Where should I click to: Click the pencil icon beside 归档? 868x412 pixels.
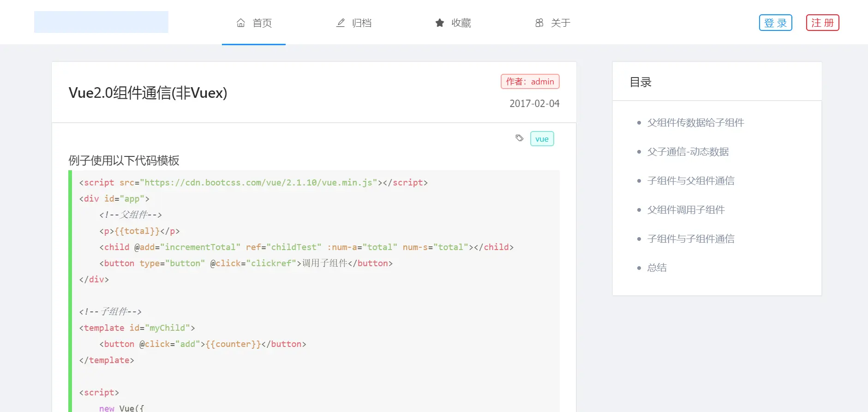click(x=341, y=23)
